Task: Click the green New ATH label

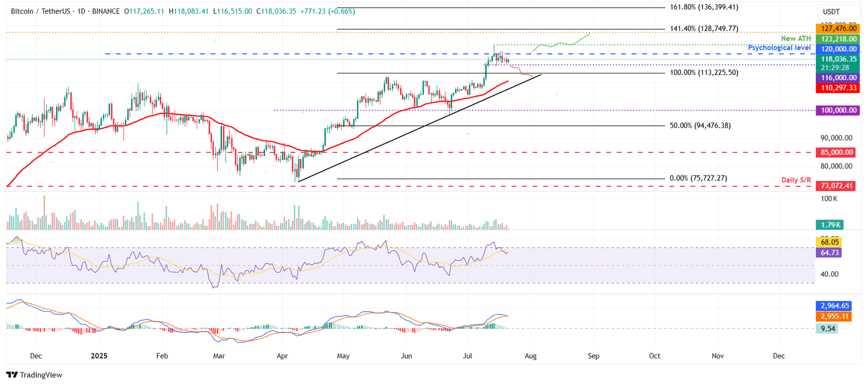Action: 797,38
